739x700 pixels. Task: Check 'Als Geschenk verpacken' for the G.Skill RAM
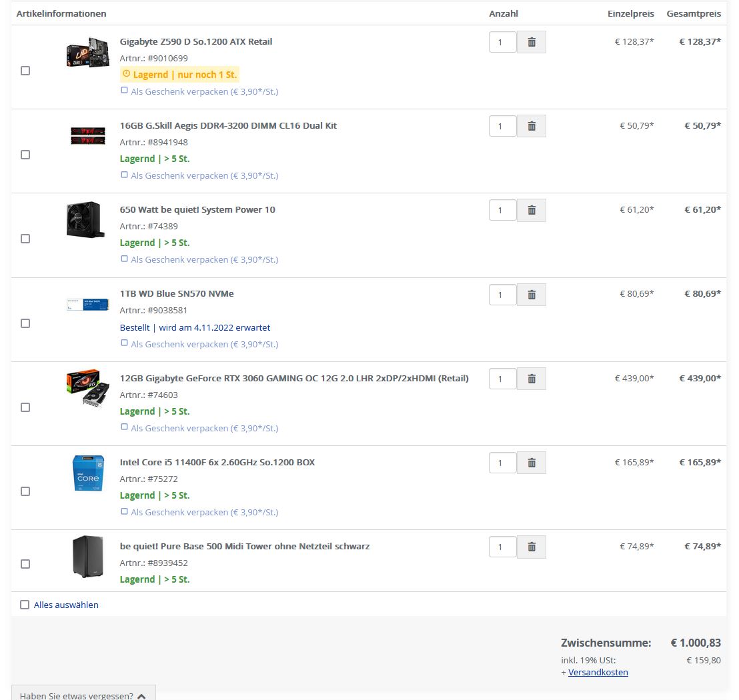tap(124, 174)
